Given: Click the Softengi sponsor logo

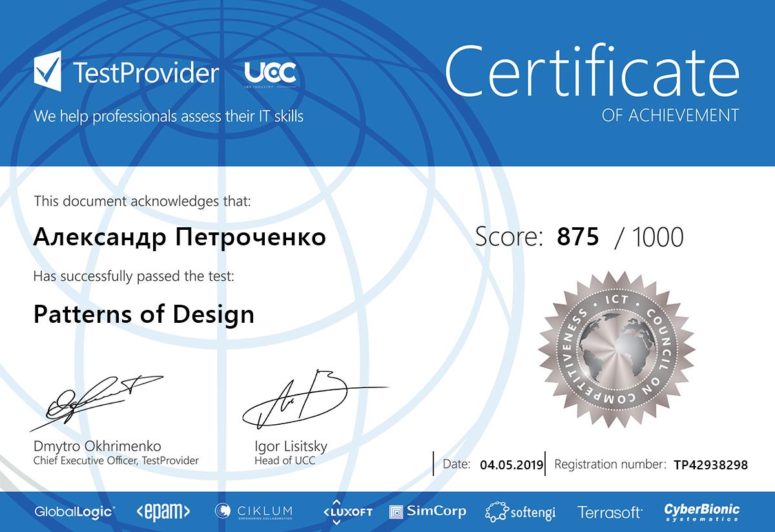Looking at the screenshot, I should (x=521, y=512).
